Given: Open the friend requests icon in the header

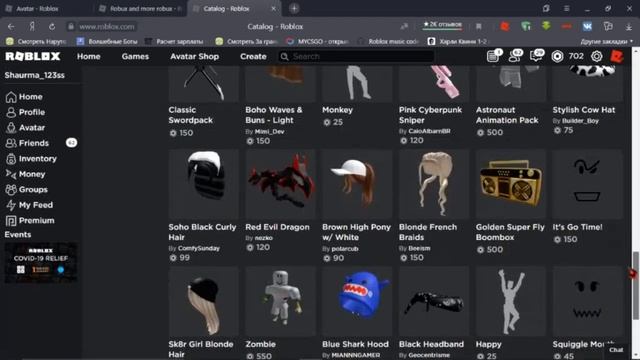Looking at the screenshot, I should [x=515, y=56].
